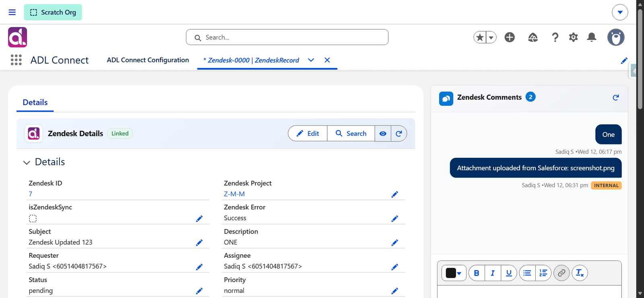Click the edit page pencil icon at top right
The width and height of the screenshot is (644, 298).
coord(624,60)
